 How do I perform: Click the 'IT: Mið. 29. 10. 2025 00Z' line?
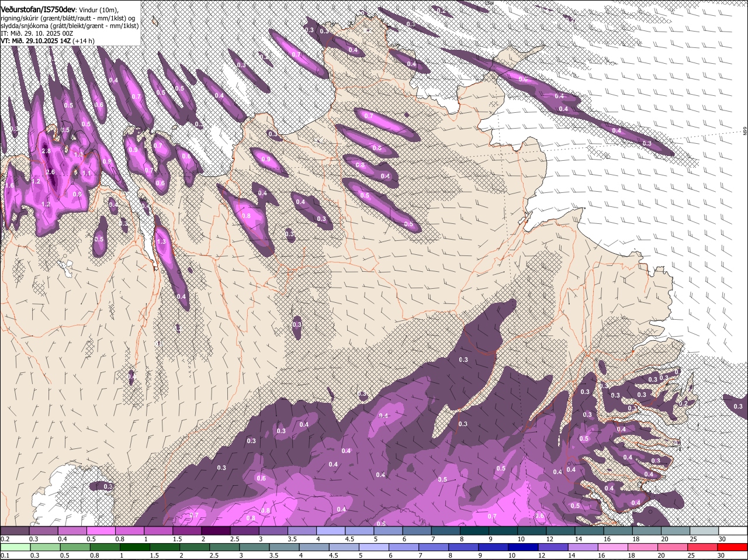(37, 33)
